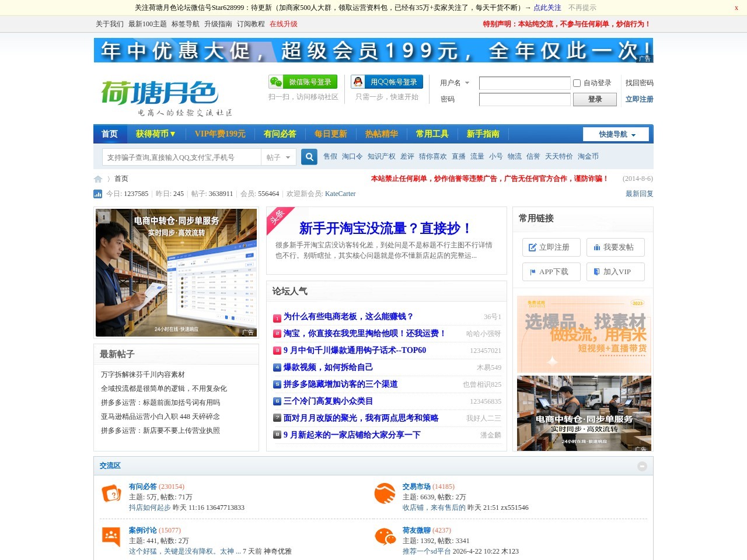Open the latest post 万字拆解徕芬千川内容素材
This screenshot has height=560, width=747.
point(143,374)
